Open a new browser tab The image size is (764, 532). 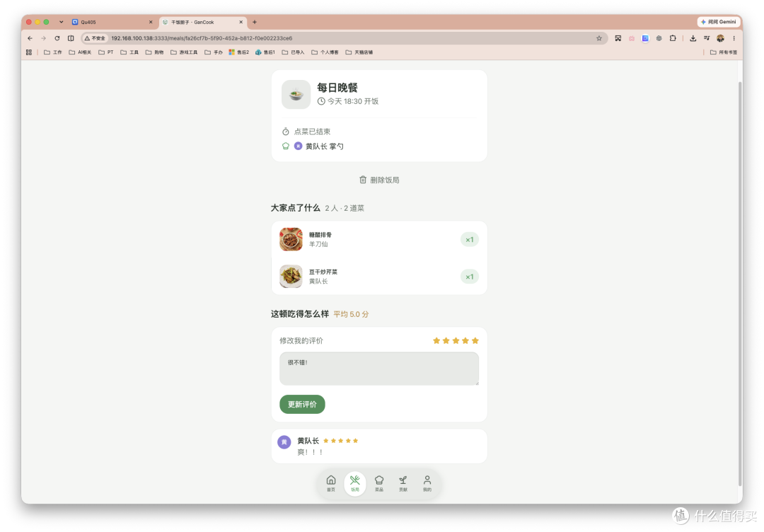point(255,22)
